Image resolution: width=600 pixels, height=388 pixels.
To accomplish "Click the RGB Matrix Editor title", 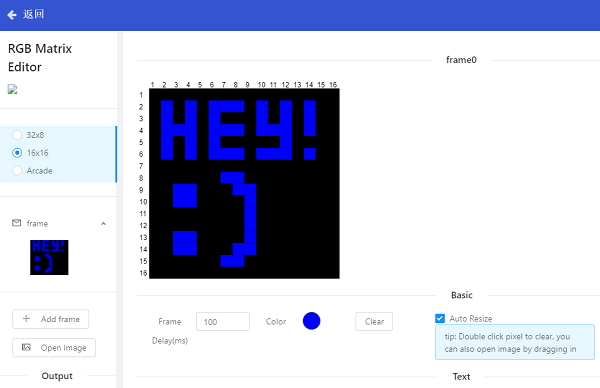I will (40, 58).
